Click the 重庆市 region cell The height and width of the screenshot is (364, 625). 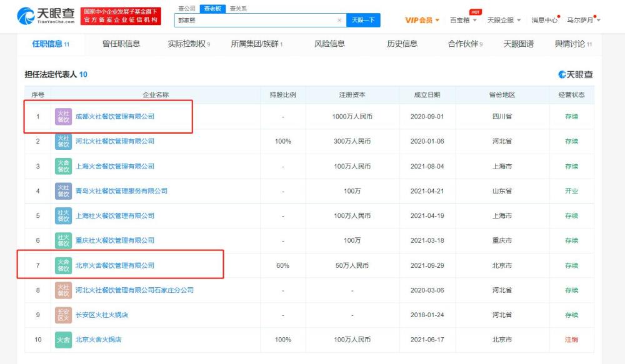coord(502,240)
